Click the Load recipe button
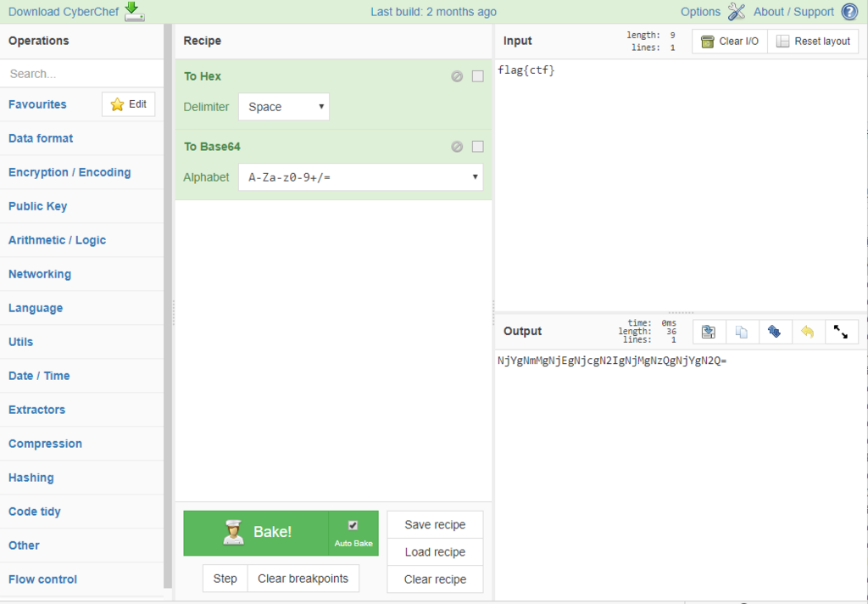The image size is (868, 604). click(x=435, y=552)
